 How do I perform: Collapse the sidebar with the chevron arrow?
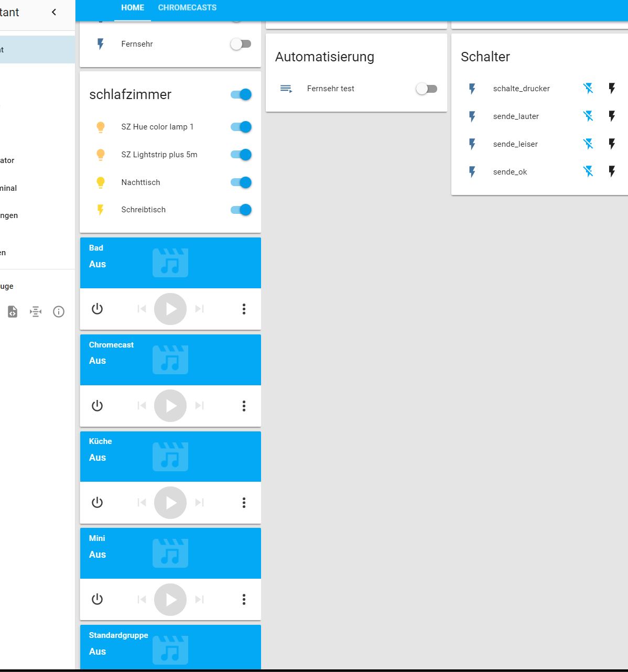click(x=53, y=12)
